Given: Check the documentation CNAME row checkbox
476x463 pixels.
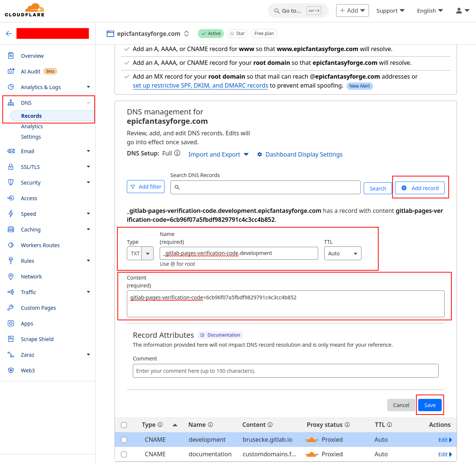Looking at the screenshot, I should click(124, 454).
